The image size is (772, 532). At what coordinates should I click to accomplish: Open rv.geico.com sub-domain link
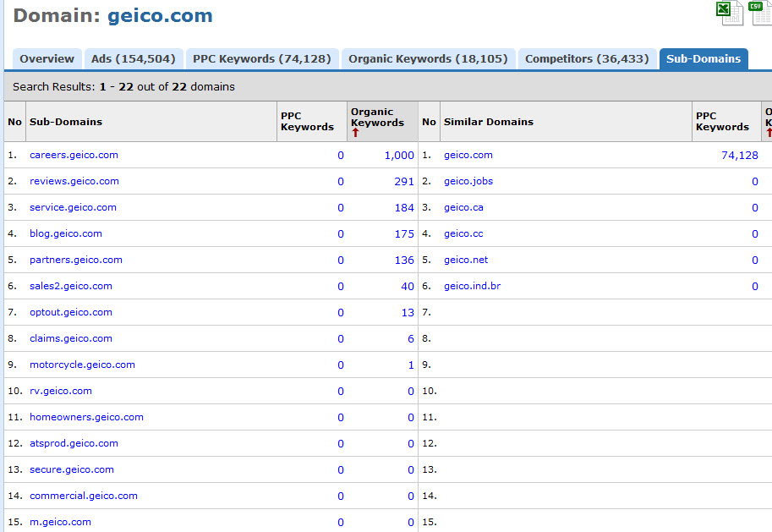coord(61,391)
